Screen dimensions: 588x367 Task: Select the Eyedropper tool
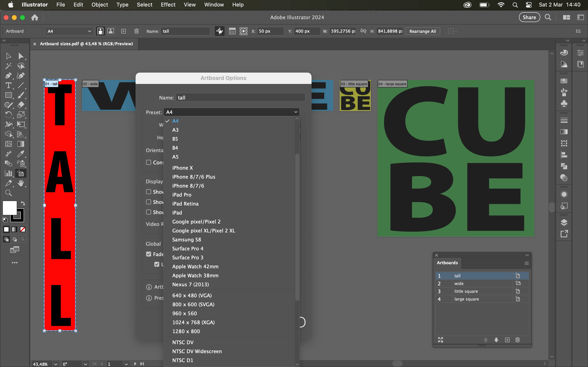click(x=21, y=154)
